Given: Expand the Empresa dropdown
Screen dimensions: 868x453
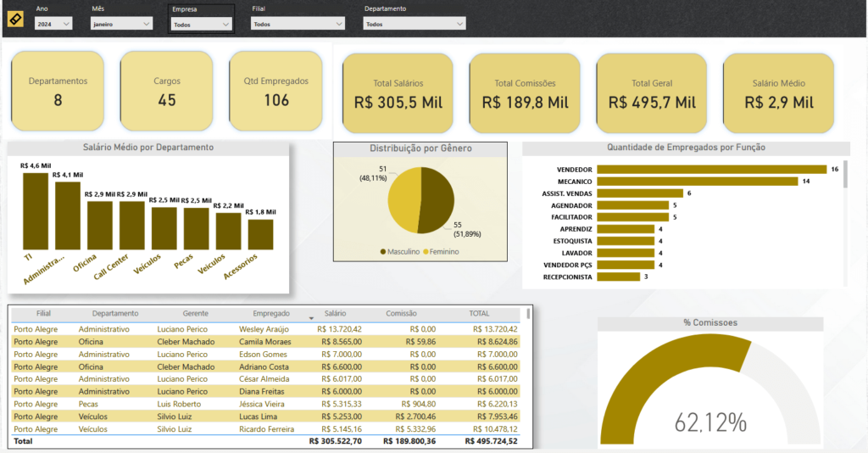Looking at the screenshot, I should 201,25.
